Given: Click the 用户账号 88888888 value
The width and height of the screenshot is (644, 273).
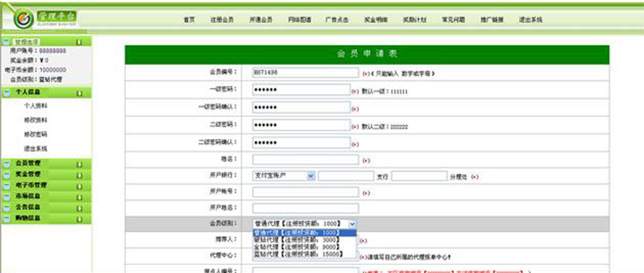Looking at the screenshot, I should point(52,51).
